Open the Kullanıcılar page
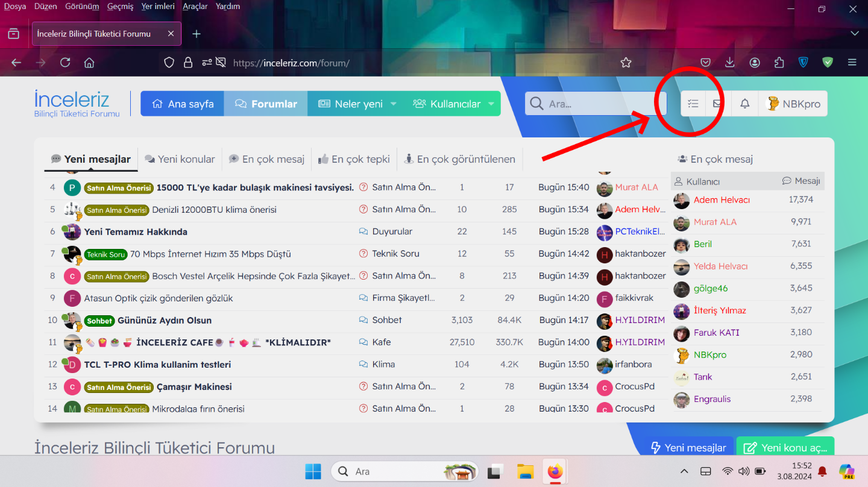 point(447,104)
